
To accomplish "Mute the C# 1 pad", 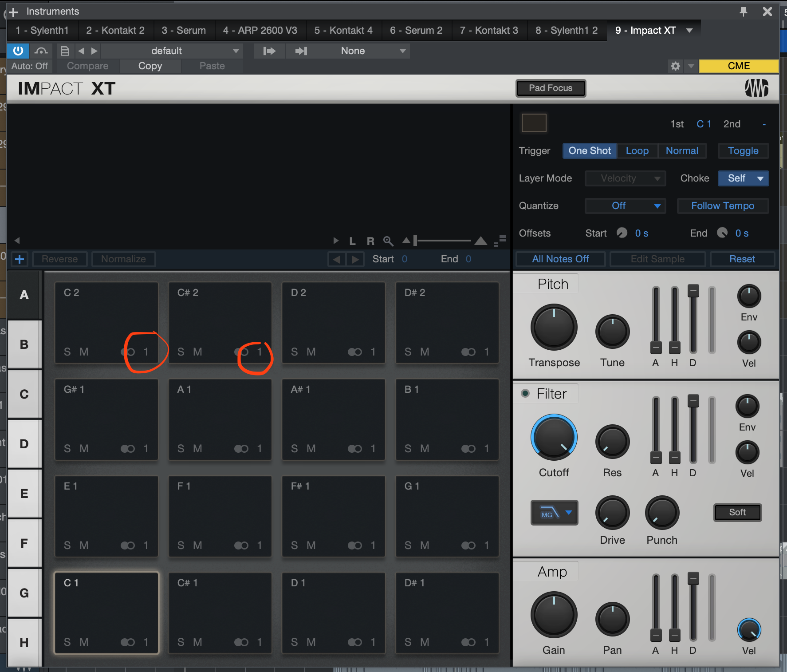I will pos(197,642).
